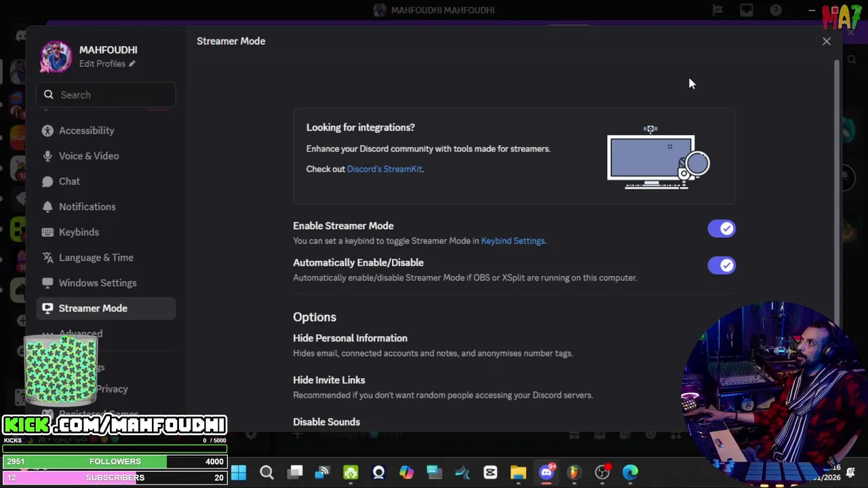Viewport: 868px width, 488px height.
Task: Open Accessibility settings page
Action: click(x=106, y=131)
